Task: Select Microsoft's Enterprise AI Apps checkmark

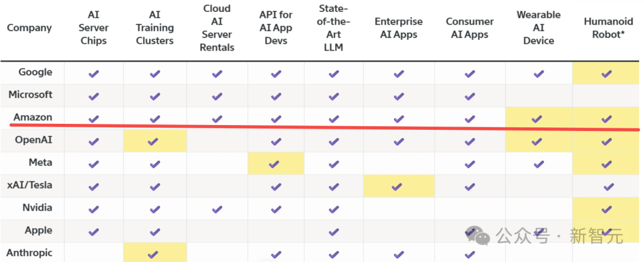Action: tap(398, 96)
